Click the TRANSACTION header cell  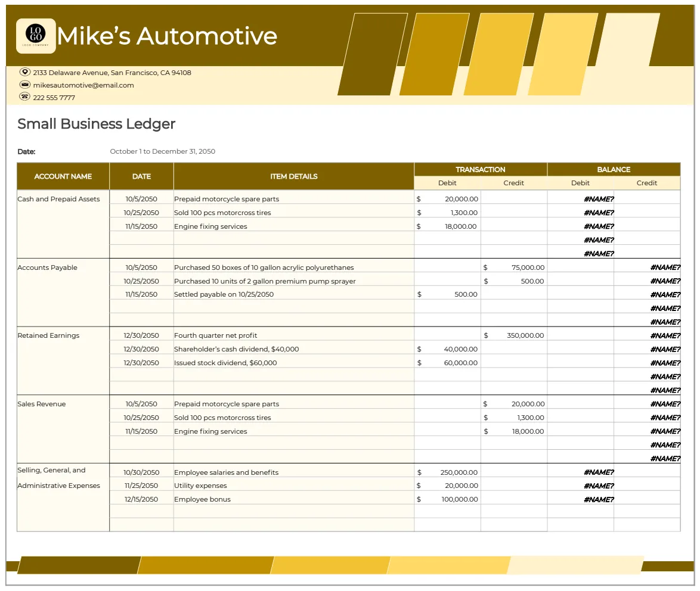pos(481,169)
